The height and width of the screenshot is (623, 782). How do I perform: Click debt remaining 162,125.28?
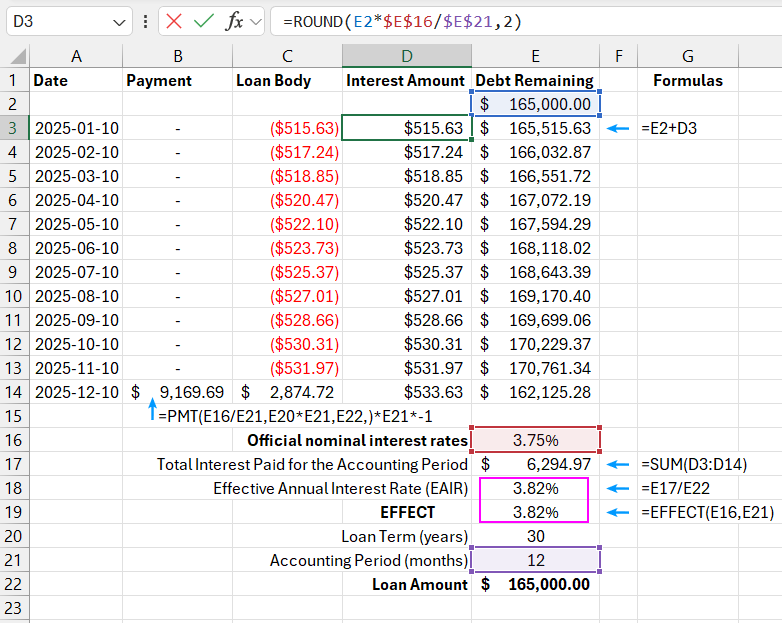535,392
